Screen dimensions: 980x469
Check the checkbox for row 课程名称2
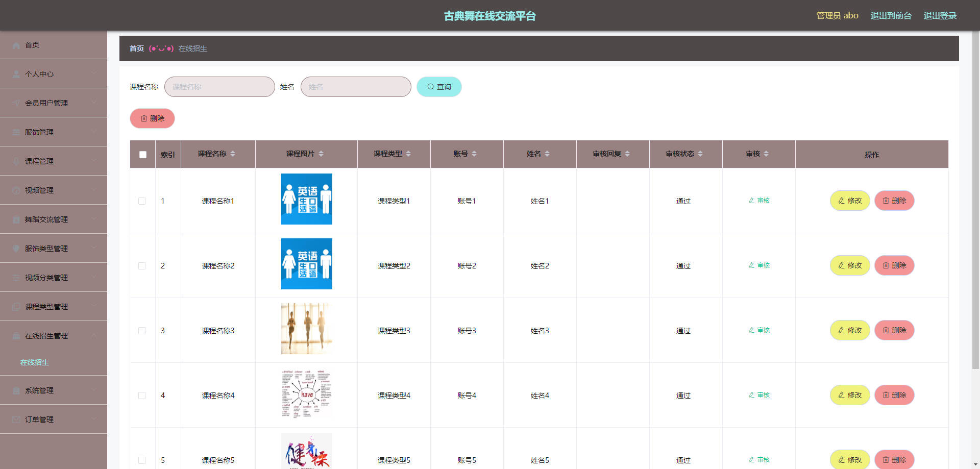[x=142, y=266]
